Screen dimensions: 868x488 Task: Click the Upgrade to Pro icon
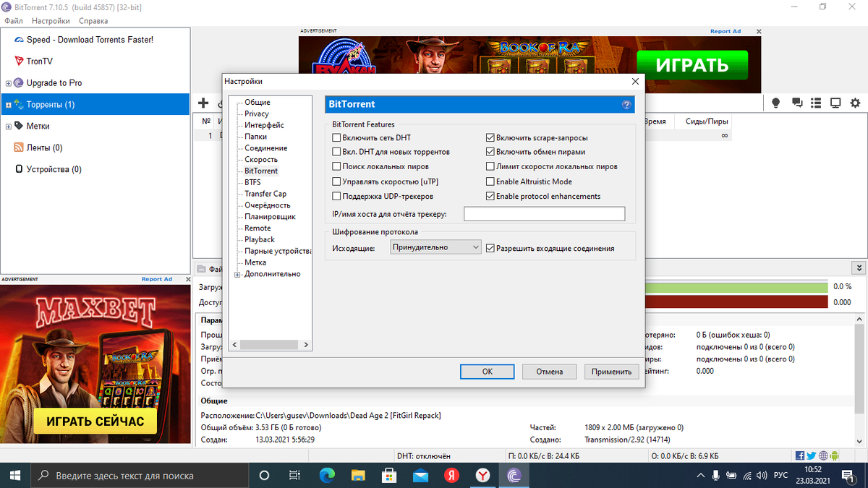(20, 83)
